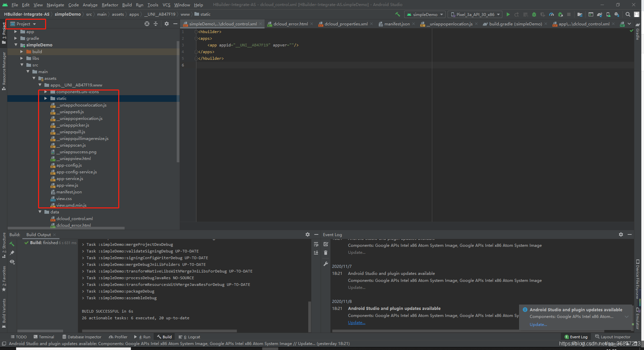Pin the Build Output tab
The image size is (644, 350).
(12, 253)
